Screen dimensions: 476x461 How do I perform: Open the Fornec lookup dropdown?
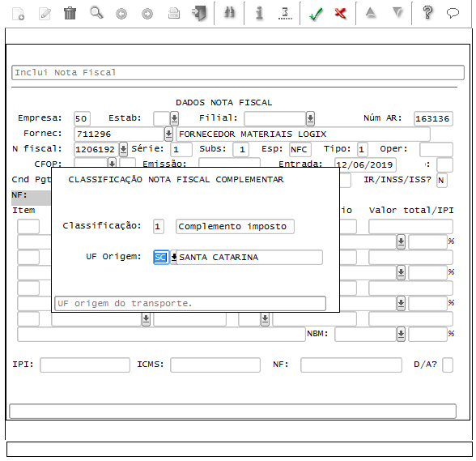[168, 134]
